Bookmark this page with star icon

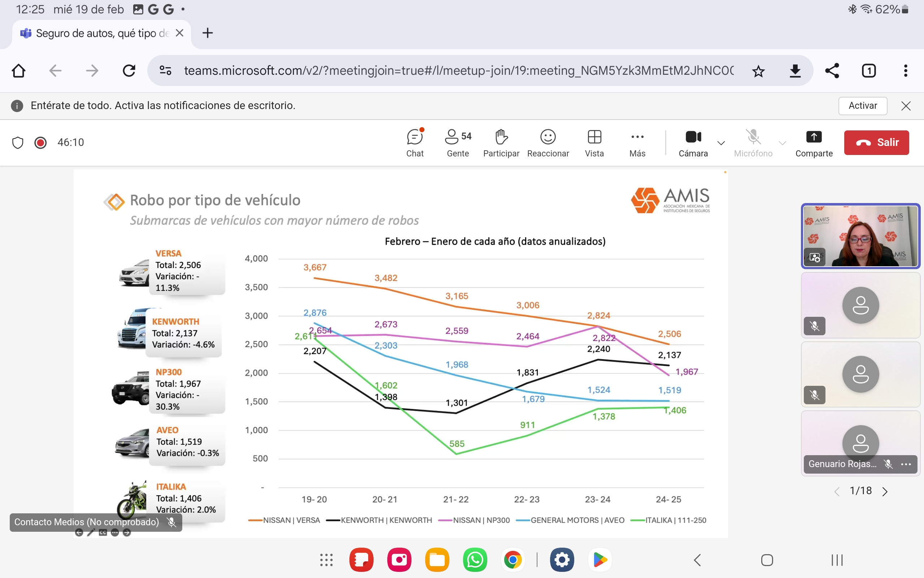pyautogui.click(x=758, y=71)
